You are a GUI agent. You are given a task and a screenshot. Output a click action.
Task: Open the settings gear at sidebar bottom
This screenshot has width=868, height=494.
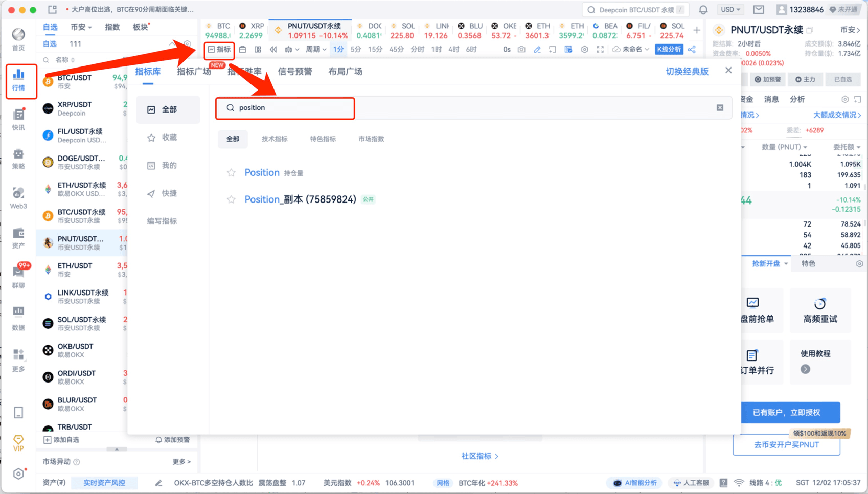pos(18,474)
